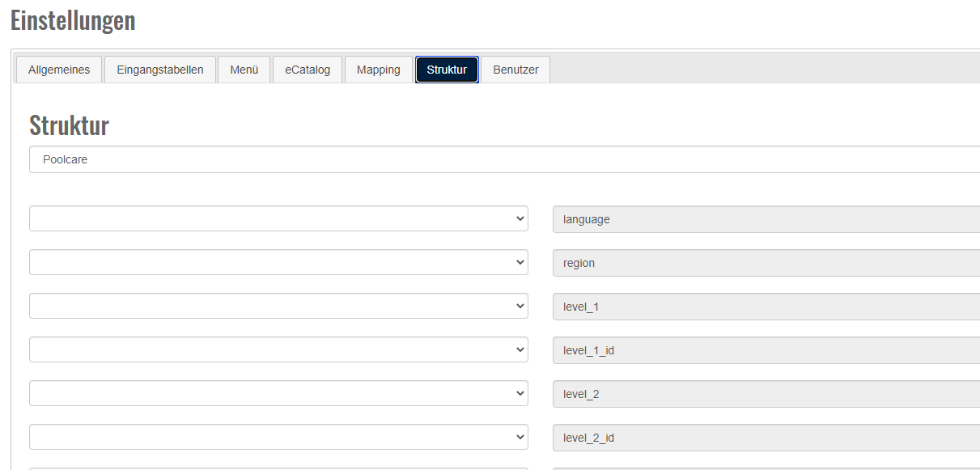The height and width of the screenshot is (470, 980).
Task: Click the Poolcare structure name field
Action: pyautogui.click(x=502, y=159)
